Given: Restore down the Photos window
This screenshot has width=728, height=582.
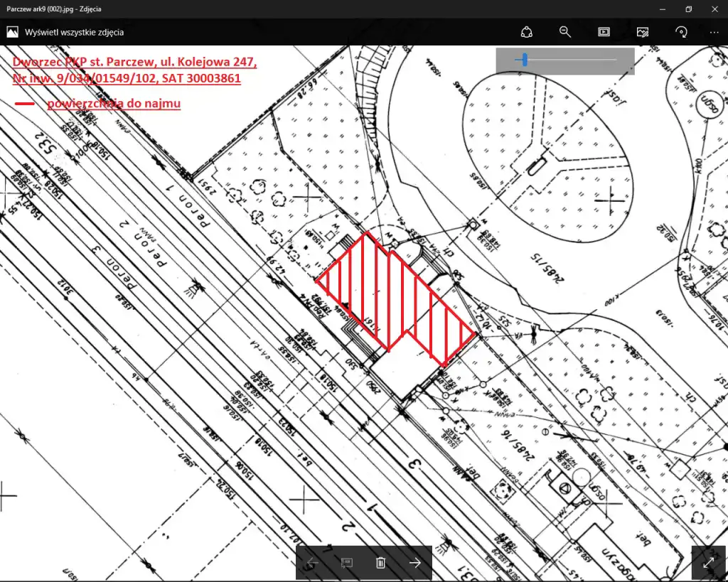Looking at the screenshot, I should point(688,9).
